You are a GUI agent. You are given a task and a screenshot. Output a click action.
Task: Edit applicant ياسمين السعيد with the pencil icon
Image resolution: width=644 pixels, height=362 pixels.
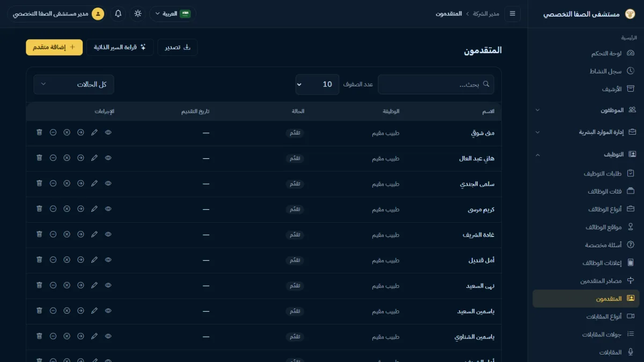pyautogui.click(x=94, y=311)
